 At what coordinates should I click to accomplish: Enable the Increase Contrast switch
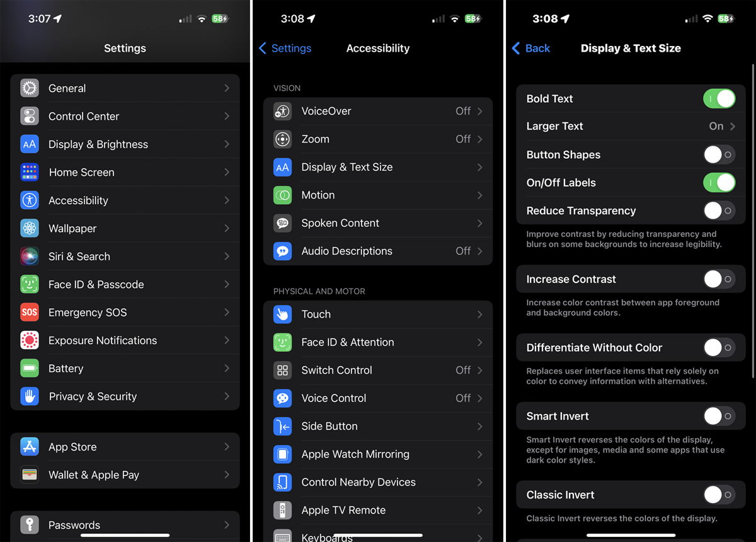719,279
